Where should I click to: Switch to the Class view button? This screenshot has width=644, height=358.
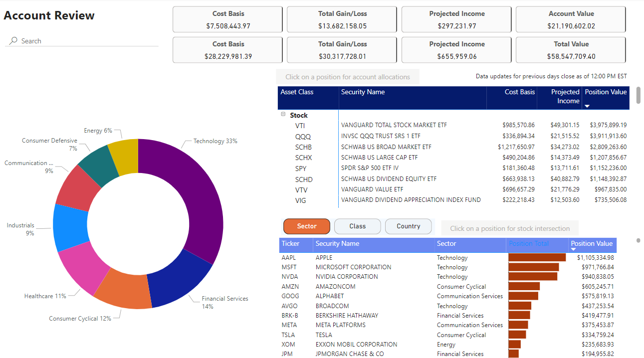[x=358, y=226]
